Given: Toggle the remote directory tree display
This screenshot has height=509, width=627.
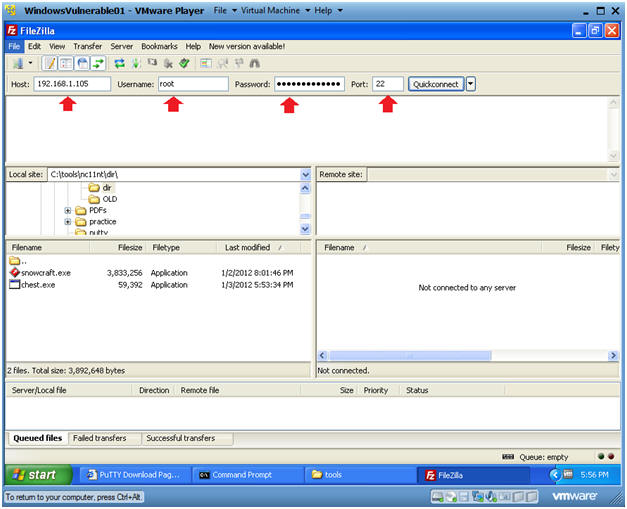Looking at the screenshot, I should [x=82, y=63].
